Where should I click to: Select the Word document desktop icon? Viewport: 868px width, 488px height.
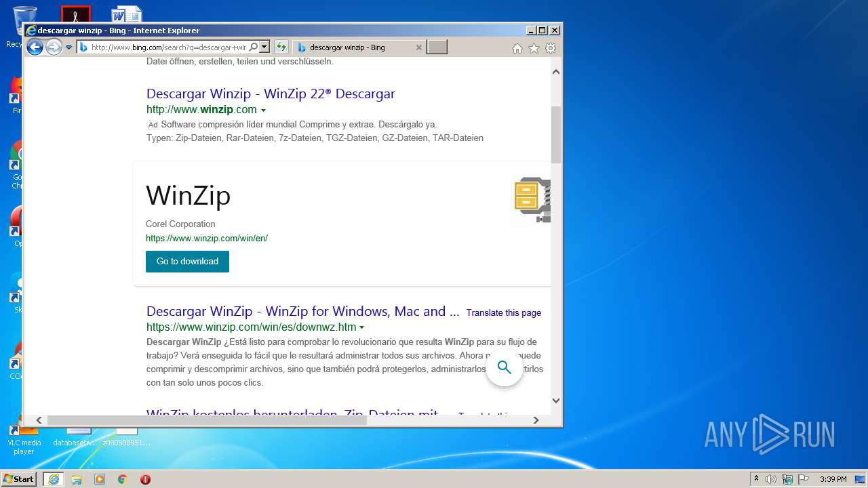click(x=127, y=14)
